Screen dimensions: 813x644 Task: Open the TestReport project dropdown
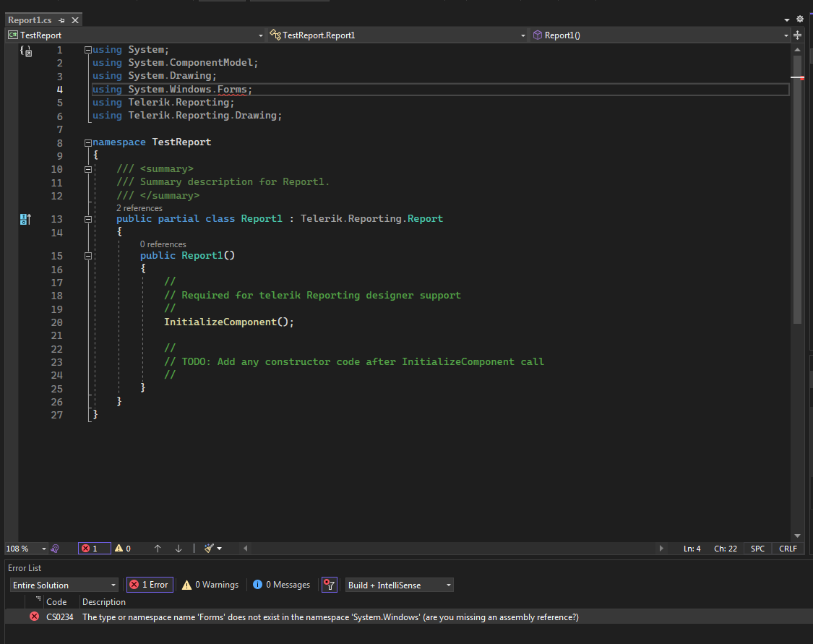[x=135, y=35]
